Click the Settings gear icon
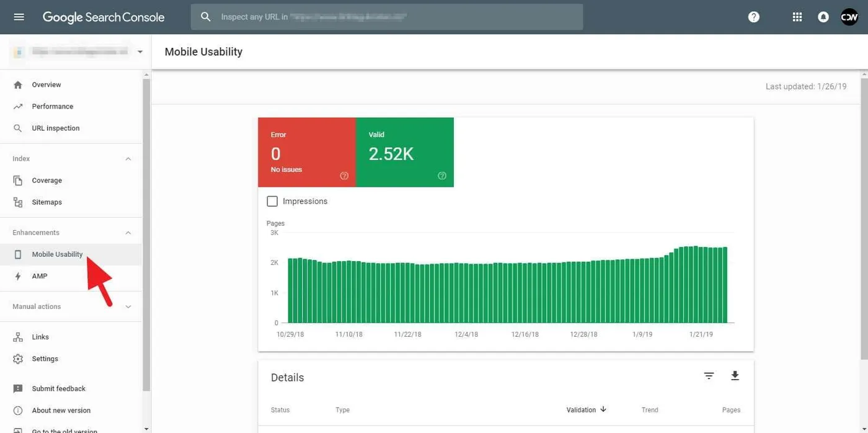 [18, 359]
